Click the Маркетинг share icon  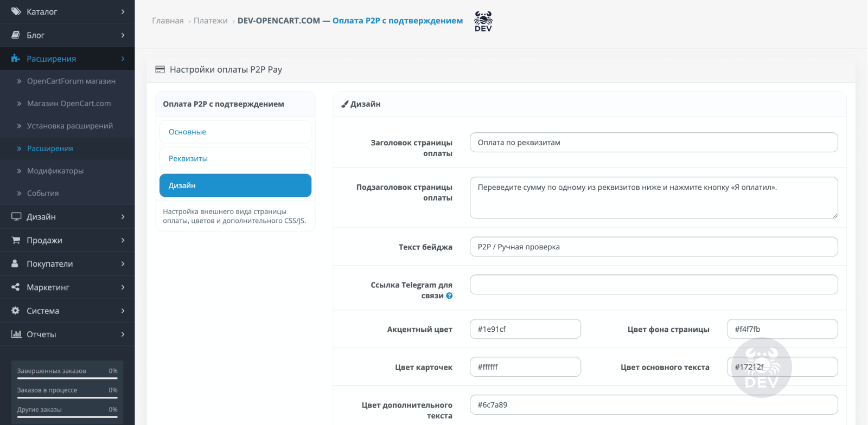(x=16, y=287)
